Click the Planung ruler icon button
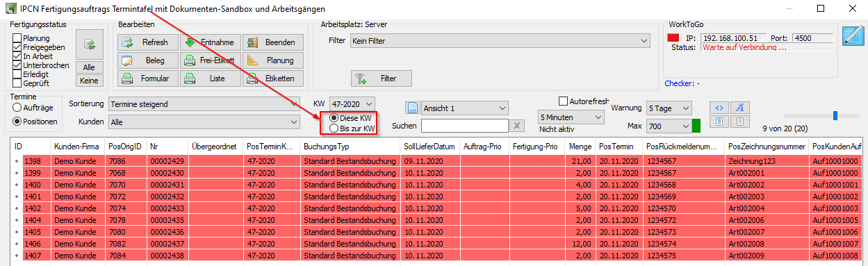The width and height of the screenshot is (868, 266). pyautogui.click(x=273, y=60)
